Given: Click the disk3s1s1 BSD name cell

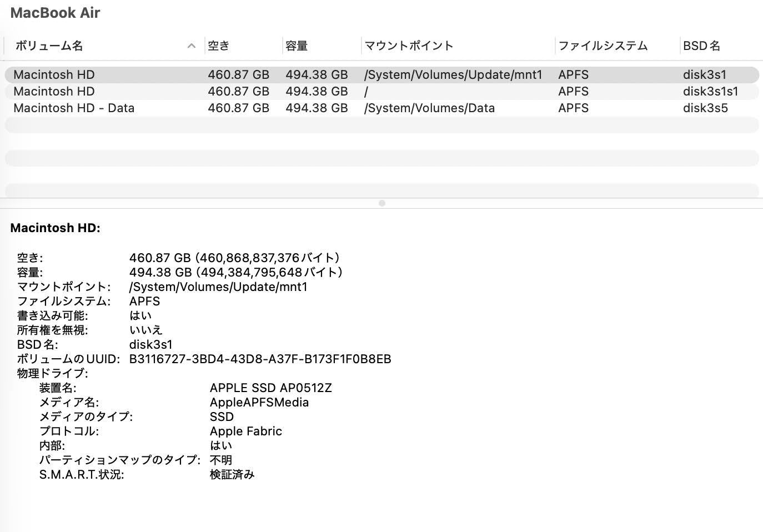Looking at the screenshot, I should [710, 92].
